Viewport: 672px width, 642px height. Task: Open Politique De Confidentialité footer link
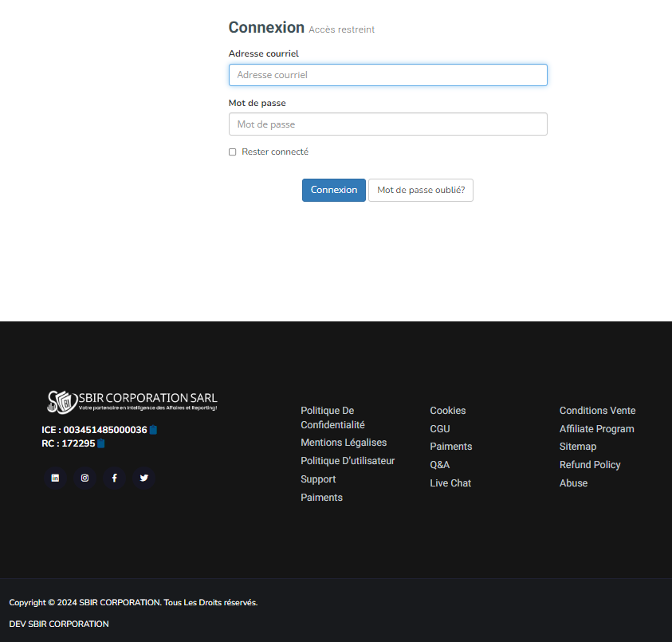pyautogui.click(x=332, y=418)
